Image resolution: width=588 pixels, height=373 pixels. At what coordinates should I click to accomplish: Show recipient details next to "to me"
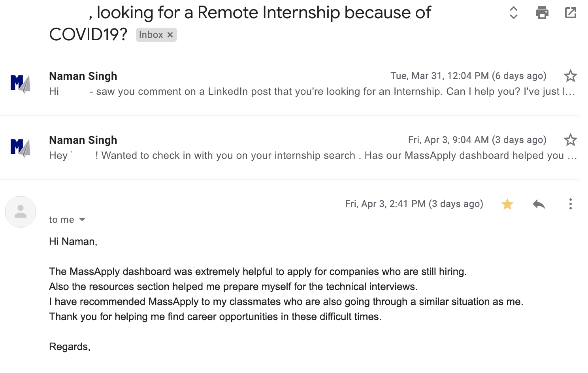[x=82, y=220]
